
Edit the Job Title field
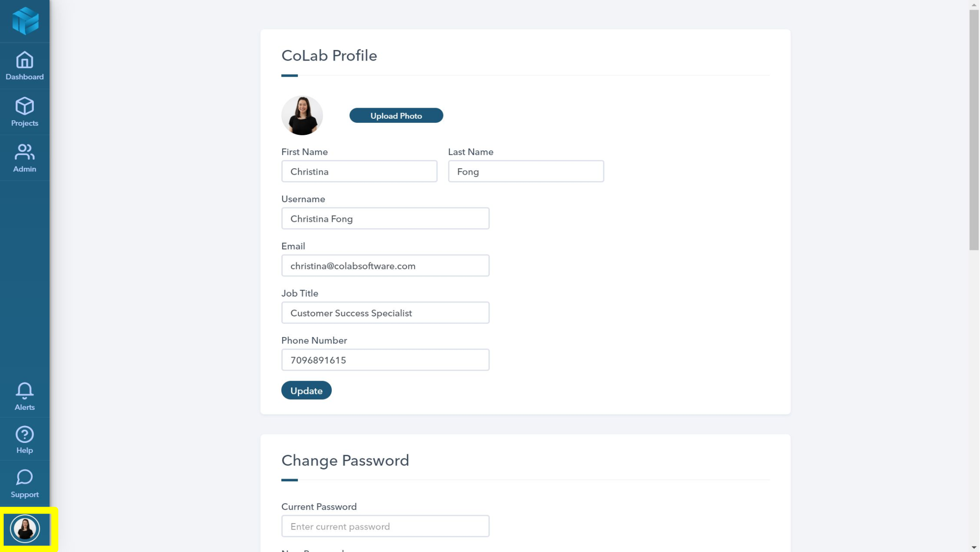(x=385, y=313)
